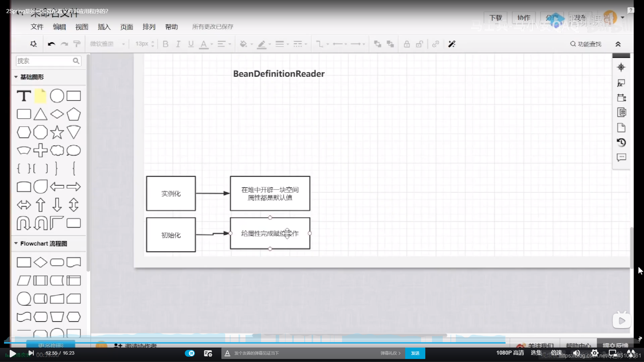Click the video play button
Screen dimensions: 644x362
pos(12,353)
